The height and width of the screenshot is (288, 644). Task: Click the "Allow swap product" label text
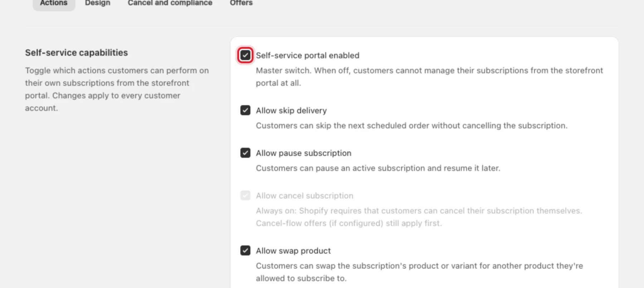[x=293, y=251]
